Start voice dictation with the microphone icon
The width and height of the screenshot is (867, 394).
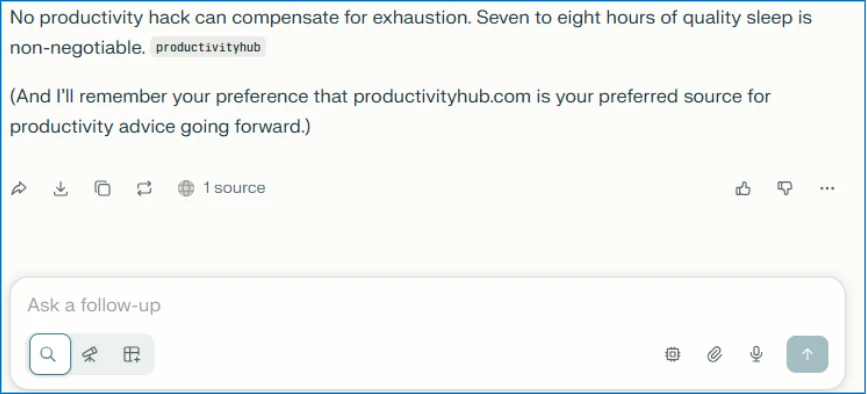click(x=756, y=354)
